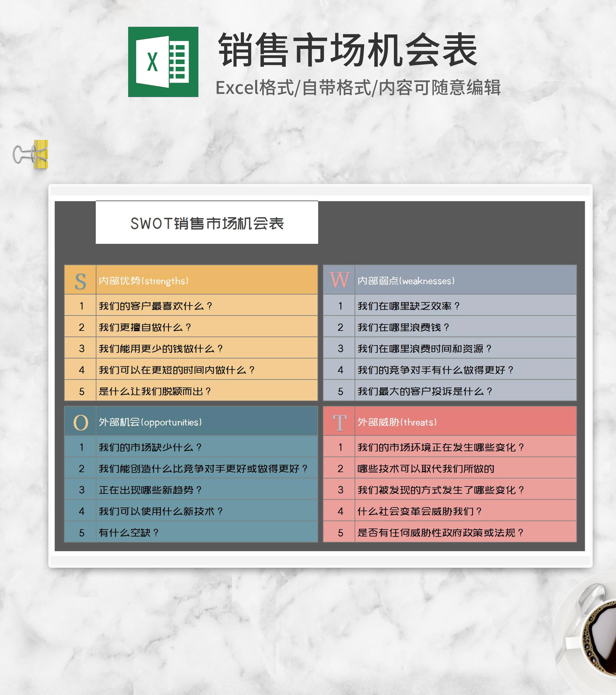The width and height of the screenshot is (616, 695).
Task: Click the large T letter icon
Action: 339,422
